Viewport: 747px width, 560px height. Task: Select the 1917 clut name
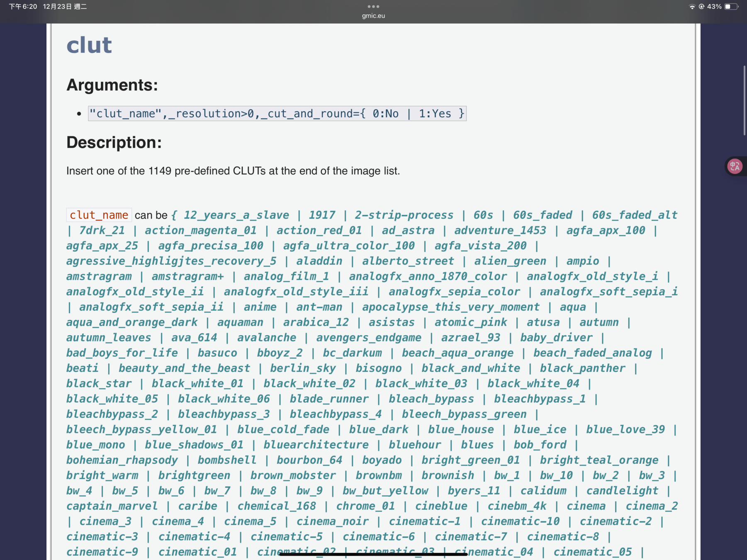322,215
